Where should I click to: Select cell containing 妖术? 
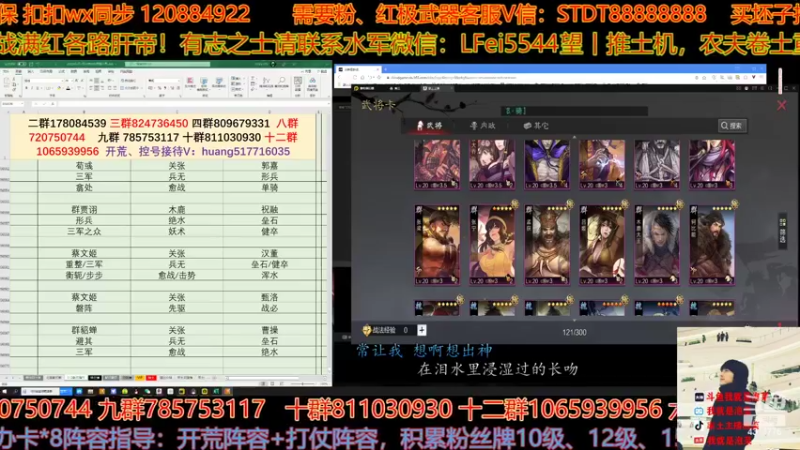pyautogui.click(x=177, y=232)
